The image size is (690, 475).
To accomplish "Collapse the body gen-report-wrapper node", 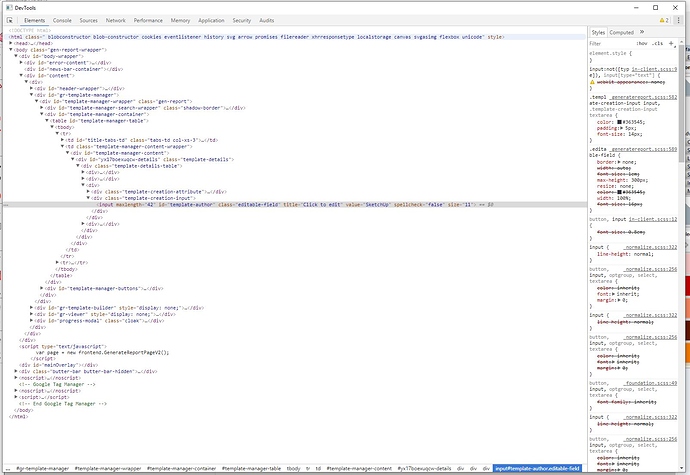I will (x=11, y=50).
